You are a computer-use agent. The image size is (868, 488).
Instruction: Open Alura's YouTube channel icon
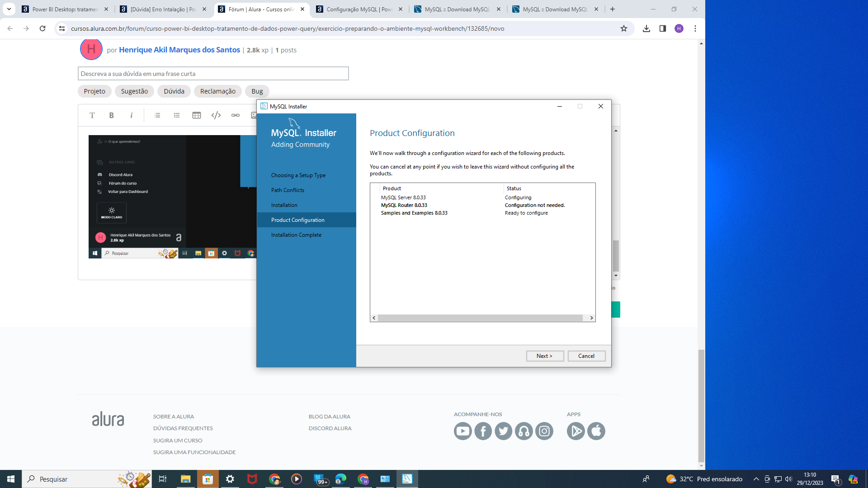463,431
